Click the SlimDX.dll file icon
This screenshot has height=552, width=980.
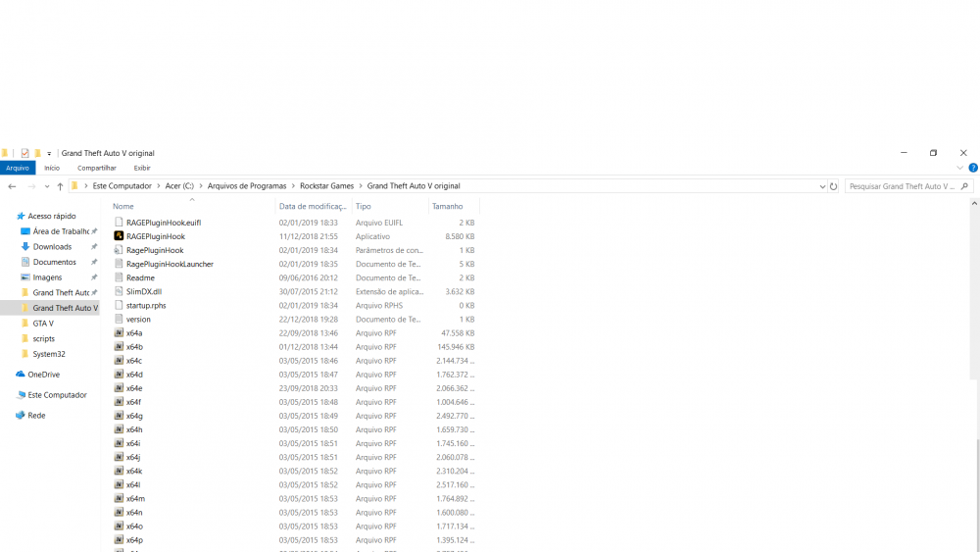point(119,291)
